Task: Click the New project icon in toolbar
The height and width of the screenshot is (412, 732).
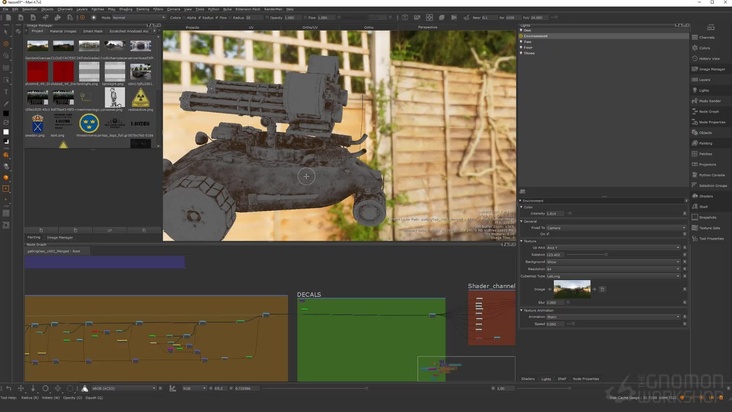Action: pos(8,18)
